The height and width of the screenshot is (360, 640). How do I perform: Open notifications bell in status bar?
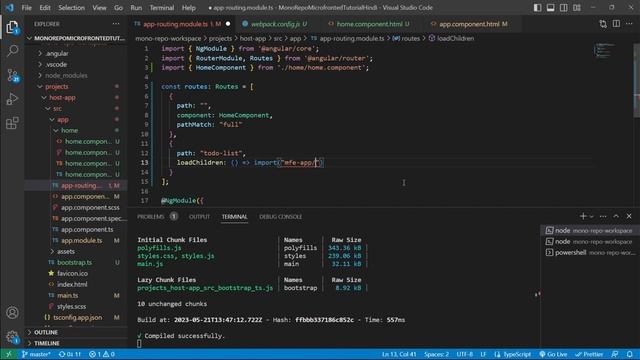630,354
